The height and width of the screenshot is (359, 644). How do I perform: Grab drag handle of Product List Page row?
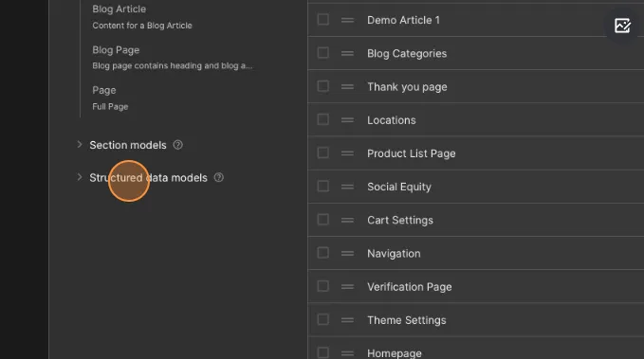click(x=347, y=153)
